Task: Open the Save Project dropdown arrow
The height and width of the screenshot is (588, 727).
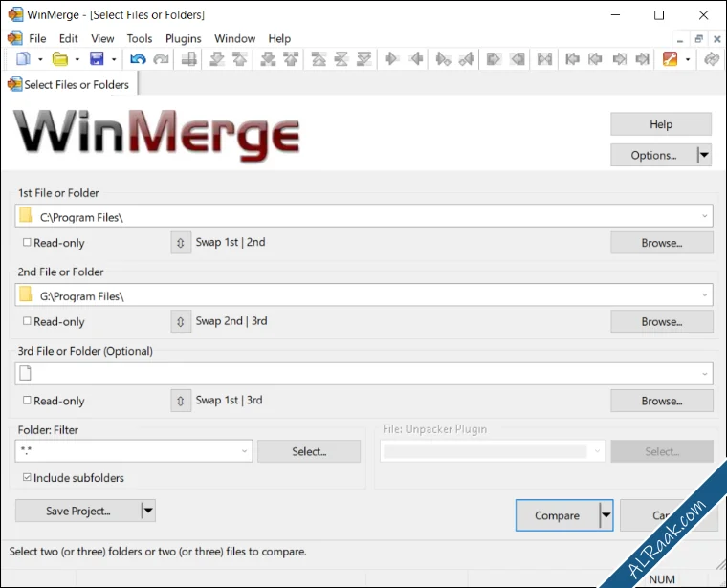Action: pos(148,511)
